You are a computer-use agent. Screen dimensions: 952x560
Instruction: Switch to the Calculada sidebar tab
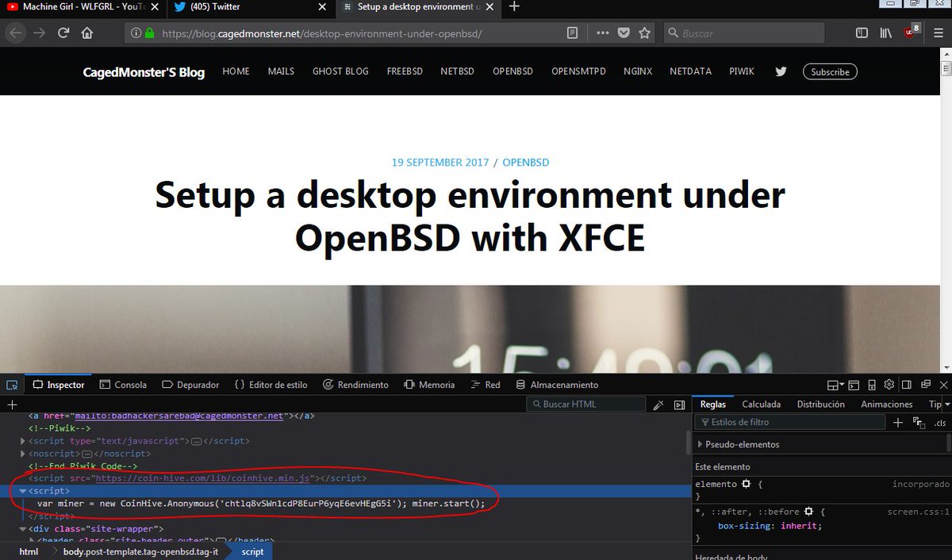coord(762,405)
